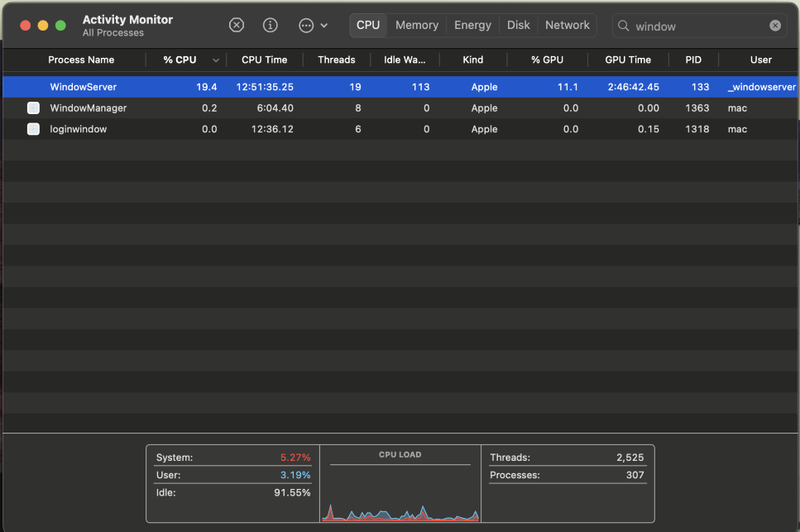Viewport: 800px width, 532px height.
Task: Sort by % GPU column header
Action: tap(547, 60)
